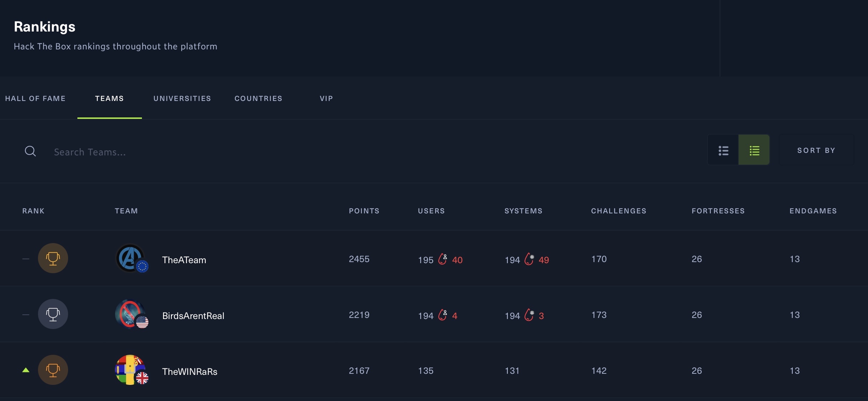868x401 pixels.
Task: Click BirdsArentReal user bloods icon
Action: [x=443, y=315]
